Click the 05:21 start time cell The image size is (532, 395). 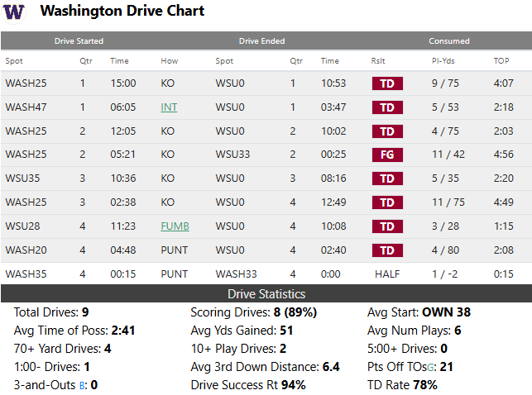click(123, 155)
